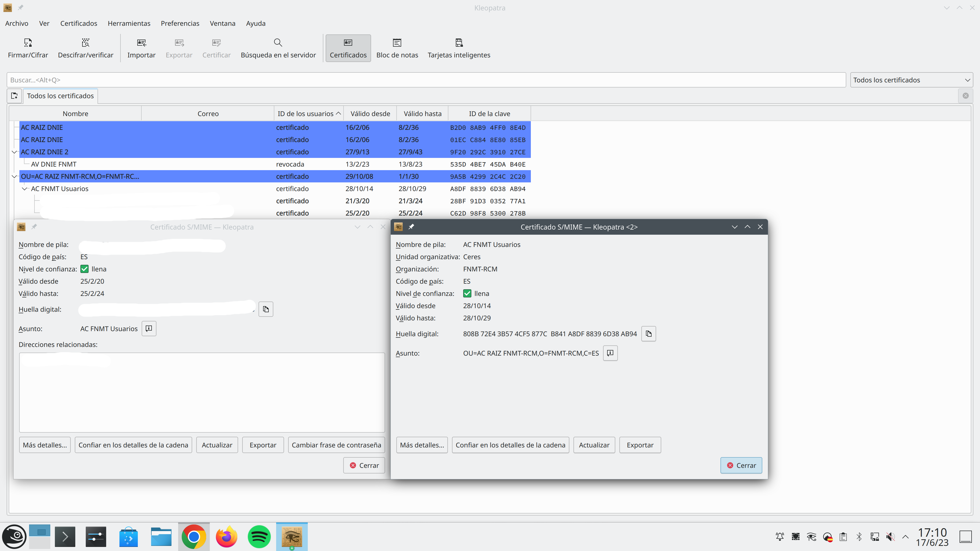The height and width of the screenshot is (551, 980).
Task: Open the Todos los certificados filter dropdown
Action: coord(911,80)
